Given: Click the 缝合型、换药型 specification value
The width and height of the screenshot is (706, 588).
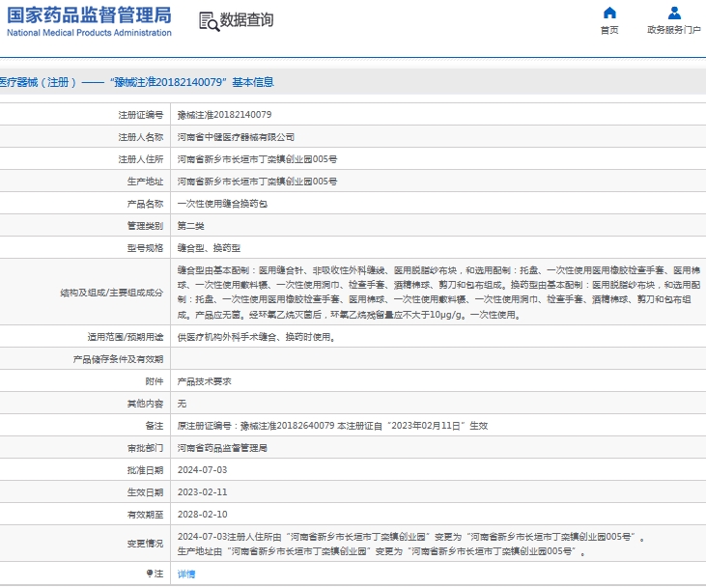Looking at the screenshot, I should (x=209, y=248).
